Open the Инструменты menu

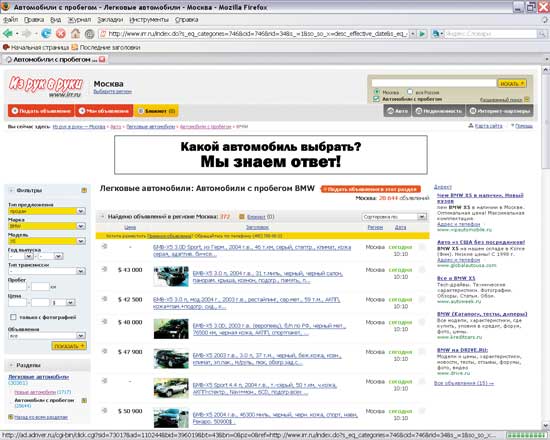[x=149, y=20]
